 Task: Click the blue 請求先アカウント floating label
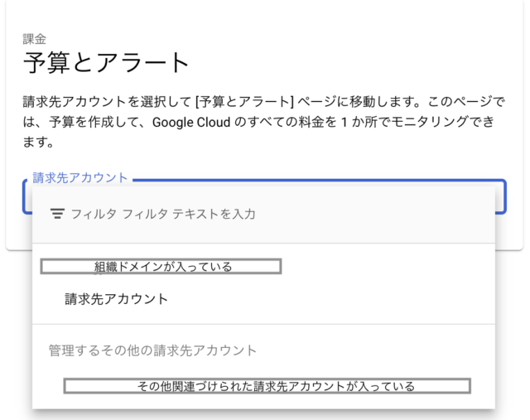pos(80,177)
